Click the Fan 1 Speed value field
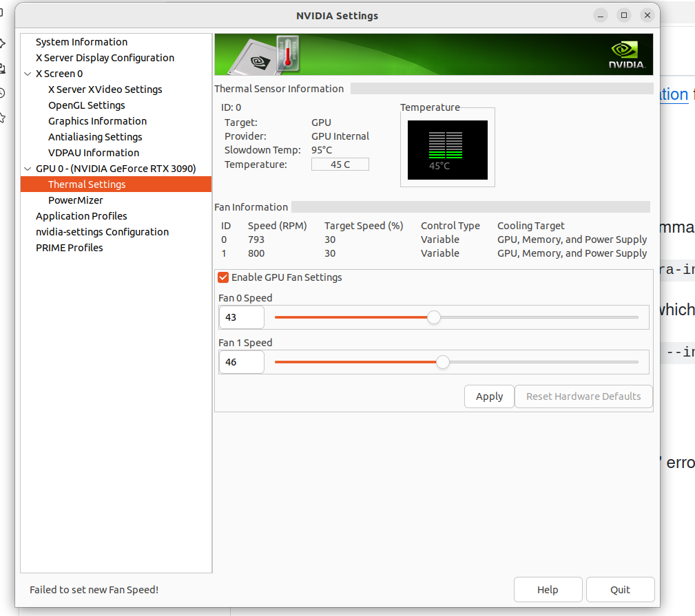Viewport: 695px width, 616px height. (242, 362)
